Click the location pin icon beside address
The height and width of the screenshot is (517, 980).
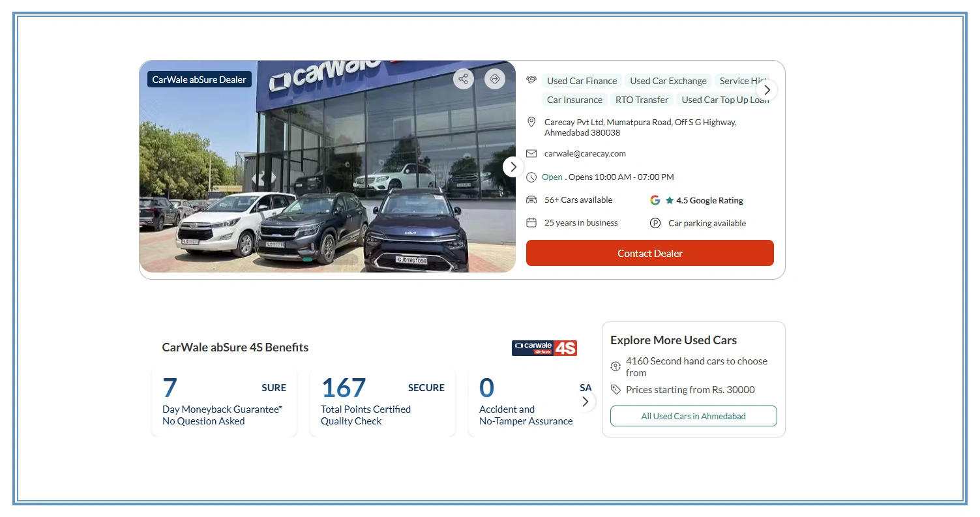point(531,122)
